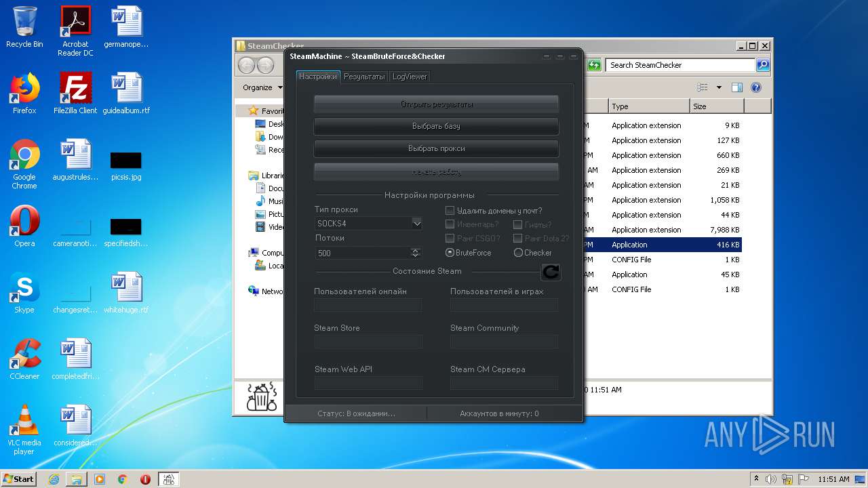Enable the 'Ранг CSGO?' checkbox

coord(450,238)
